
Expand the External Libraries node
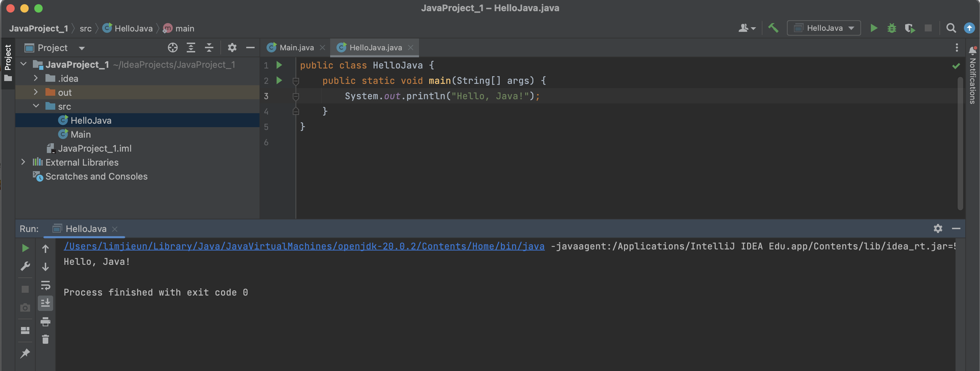click(x=23, y=162)
